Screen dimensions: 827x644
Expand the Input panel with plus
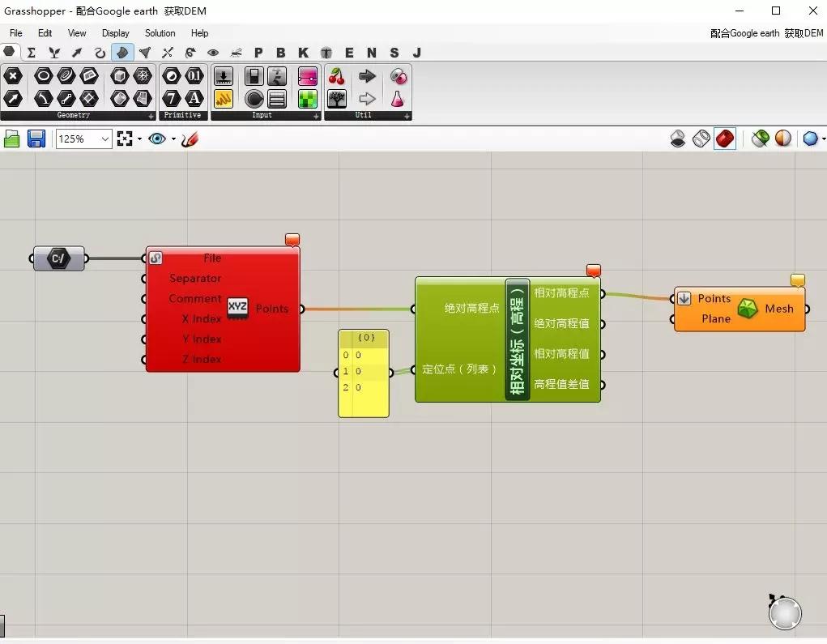tap(317, 116)
